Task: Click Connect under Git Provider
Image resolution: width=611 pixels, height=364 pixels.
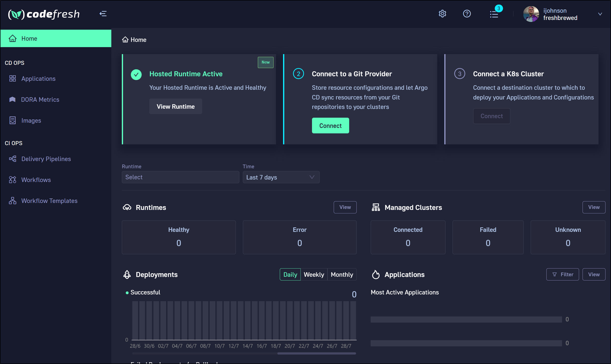Action: pyautogui.click(x=330, y=126)
